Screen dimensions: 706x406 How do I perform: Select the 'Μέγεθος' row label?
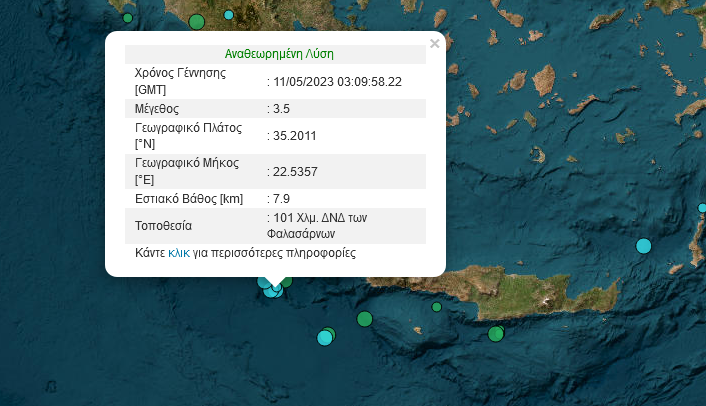pyautogui.click(x=157, y=109)
